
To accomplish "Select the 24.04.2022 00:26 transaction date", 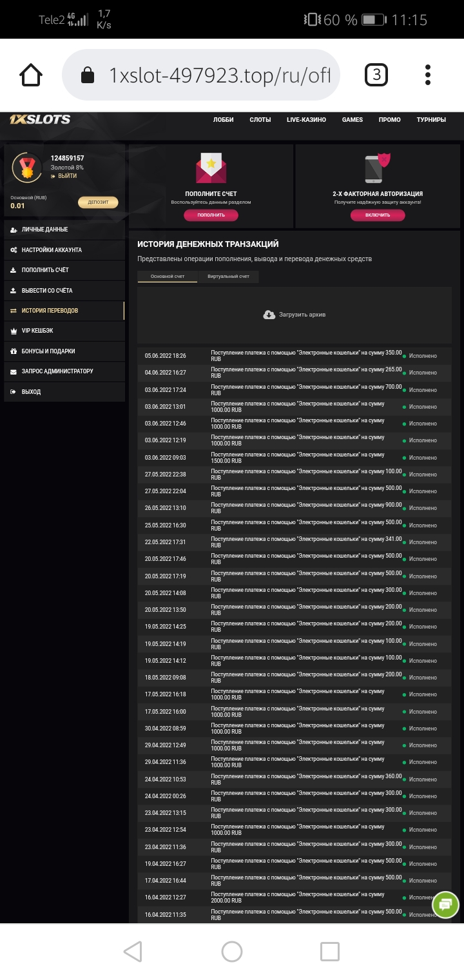I will (166, 796).
